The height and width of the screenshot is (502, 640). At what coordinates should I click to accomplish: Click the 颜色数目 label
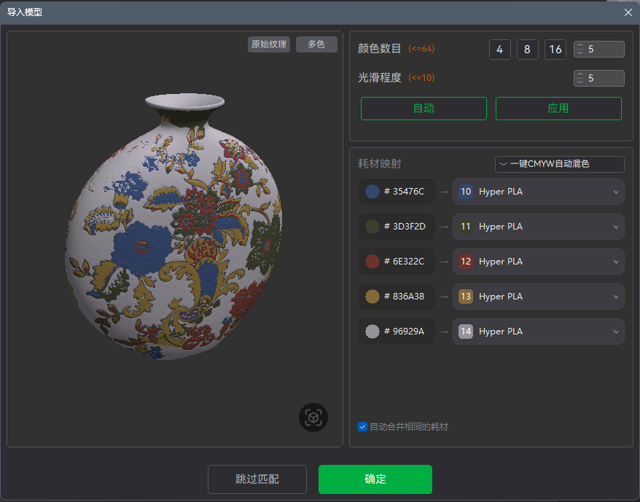tap(380, 49)
